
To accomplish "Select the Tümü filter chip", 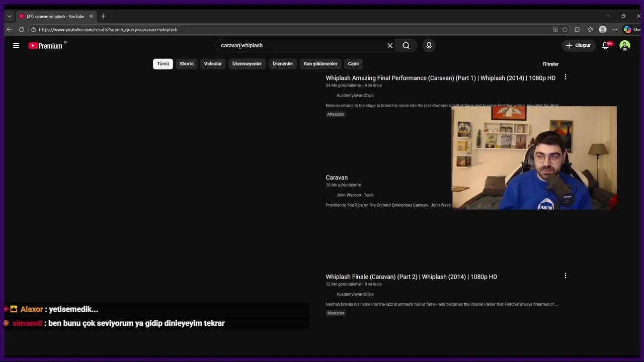I will pos(163,64).
